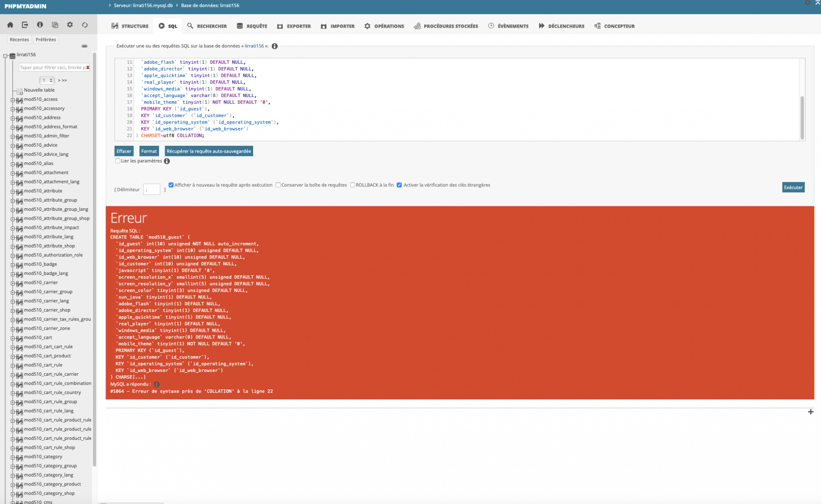This screenshot has height=504, width=821.
Task: Uncheck Afficher à nouveau la requête après exécution
Action: [x=171, y=185]
